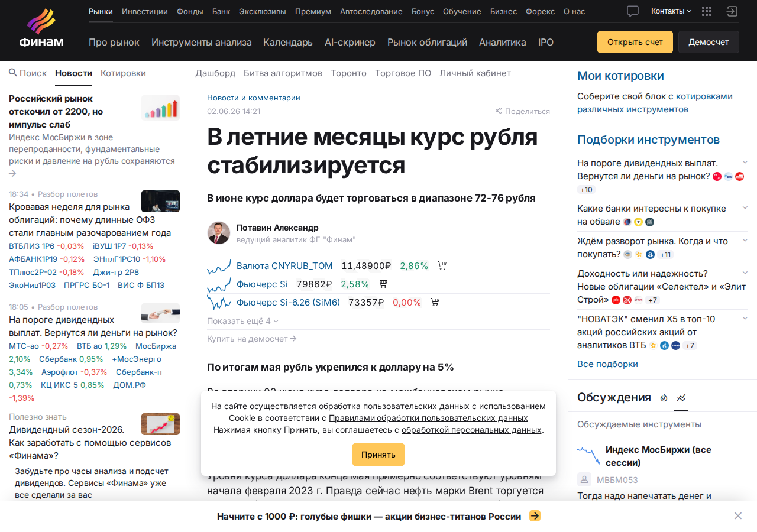The height and width of the screenshot is (532, 757).
Task: Select the Дашборд sub-navigation item
Action: point(215,73)
